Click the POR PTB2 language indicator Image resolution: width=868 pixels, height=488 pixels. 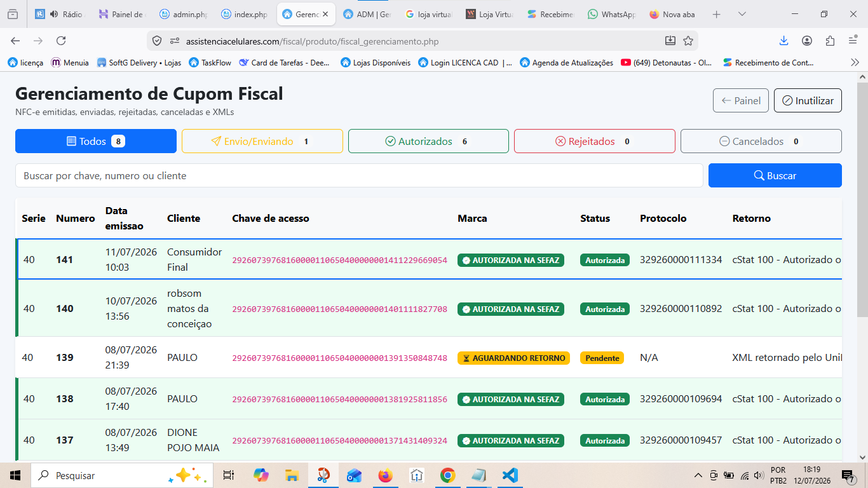click(x=778, y=475)
